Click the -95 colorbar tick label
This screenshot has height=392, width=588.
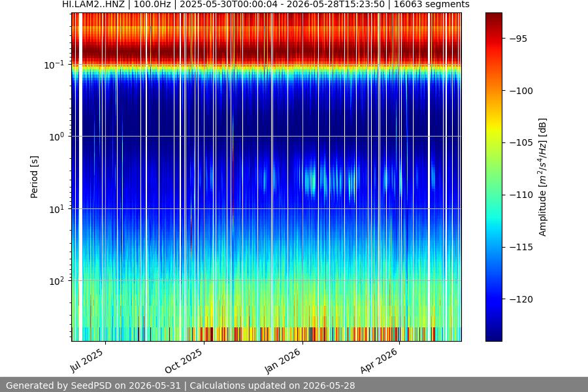click(x=518, y=39)
